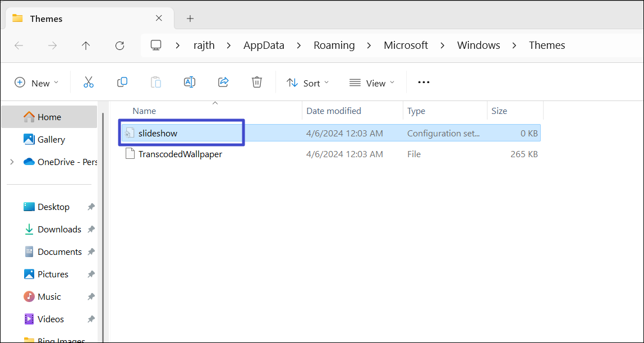
Task: Click the Rename icon in toolbar
Action: point(190,83)
